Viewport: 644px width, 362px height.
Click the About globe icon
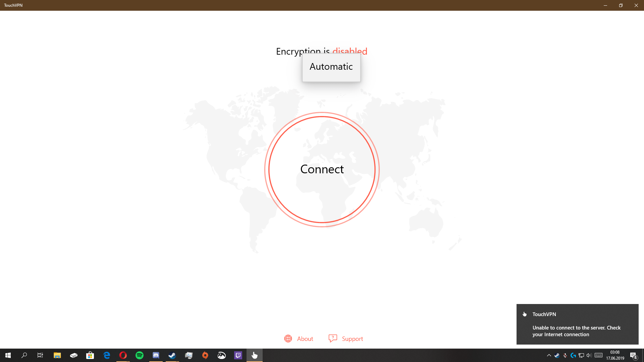click(288, 339)
